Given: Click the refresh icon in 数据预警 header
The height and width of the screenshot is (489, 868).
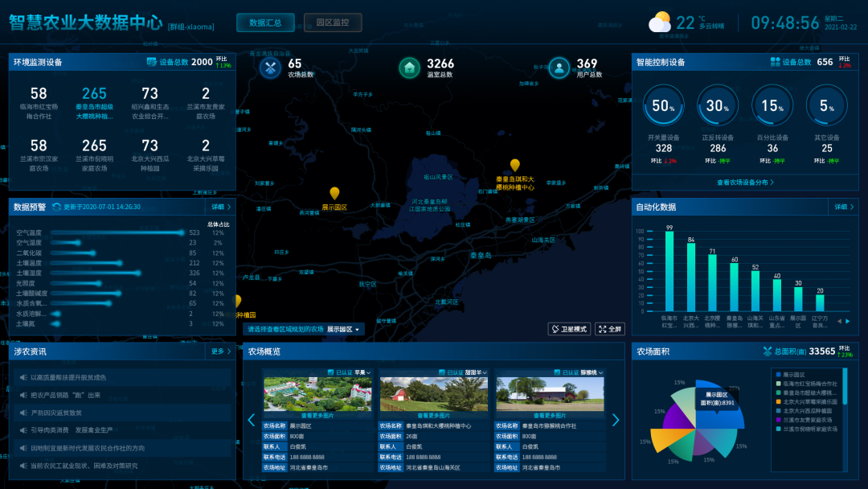Looking at the screenshot, I should (x=57, y=207).
